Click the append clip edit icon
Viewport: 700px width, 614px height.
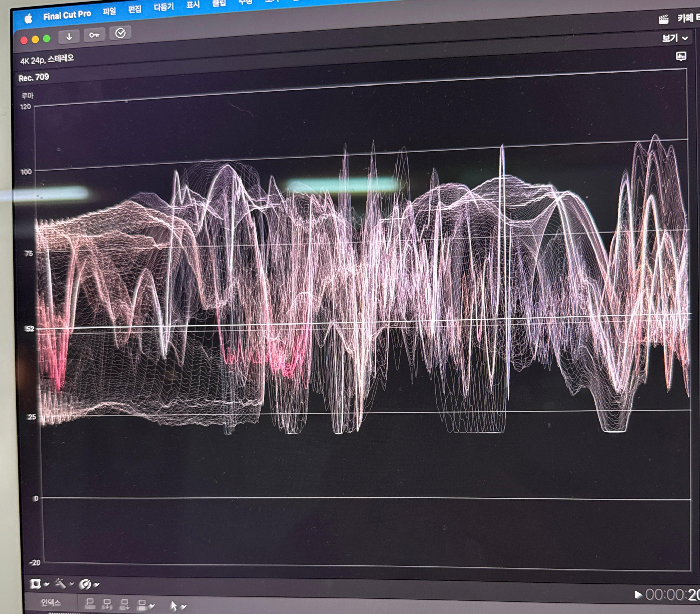point(124,605)
